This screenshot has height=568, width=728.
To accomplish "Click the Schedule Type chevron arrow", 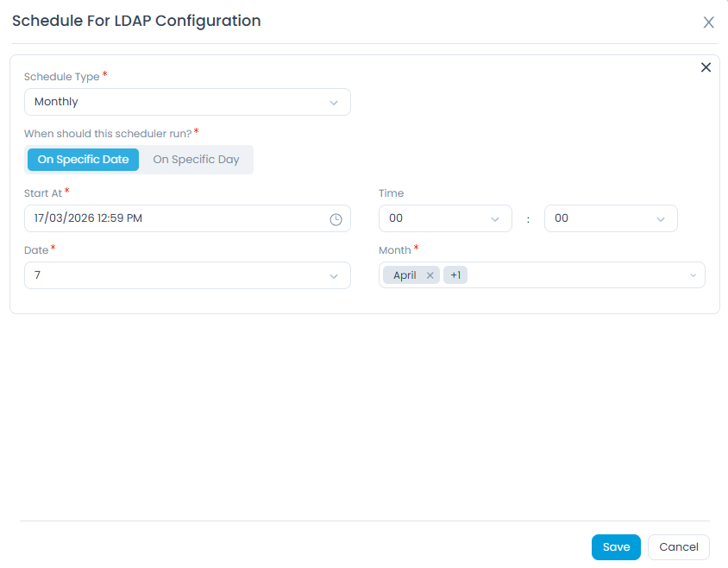I will (x=335, y=102).
